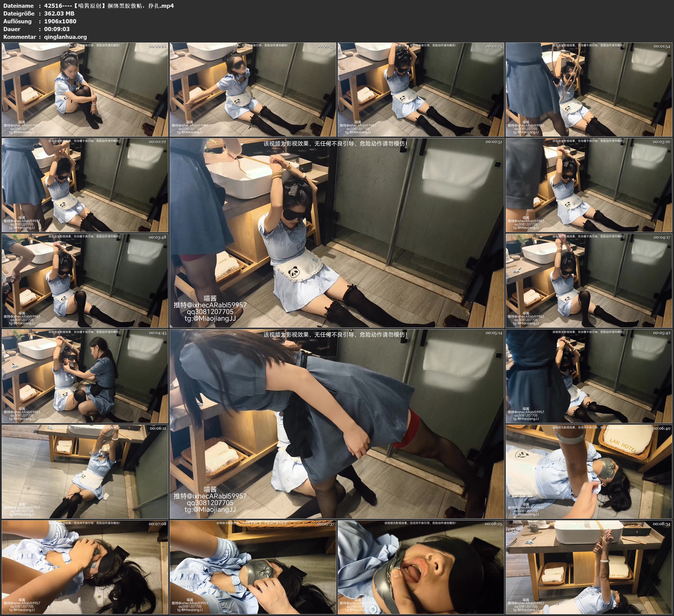Click the 00:09:03 Dauer value
This screenshot has height=616, width=674.
[x=57, y=29]
